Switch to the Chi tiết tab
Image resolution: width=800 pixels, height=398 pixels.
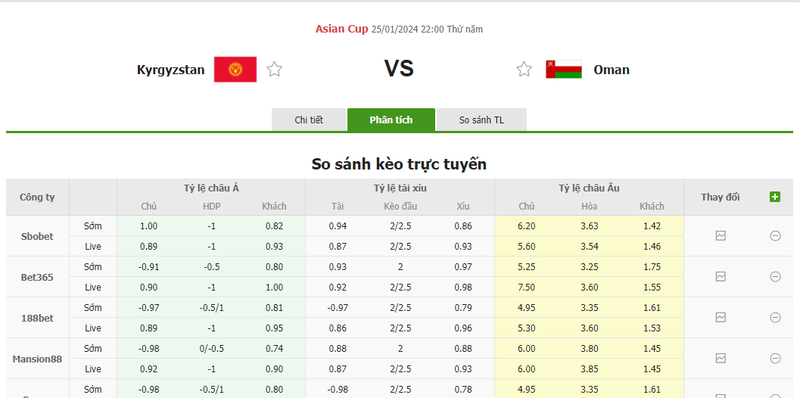309,120
